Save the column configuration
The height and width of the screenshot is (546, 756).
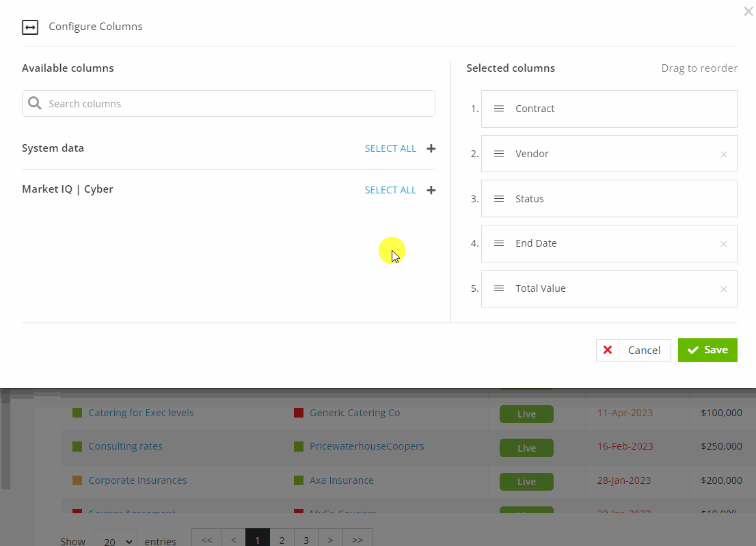(x=707, y=350)
